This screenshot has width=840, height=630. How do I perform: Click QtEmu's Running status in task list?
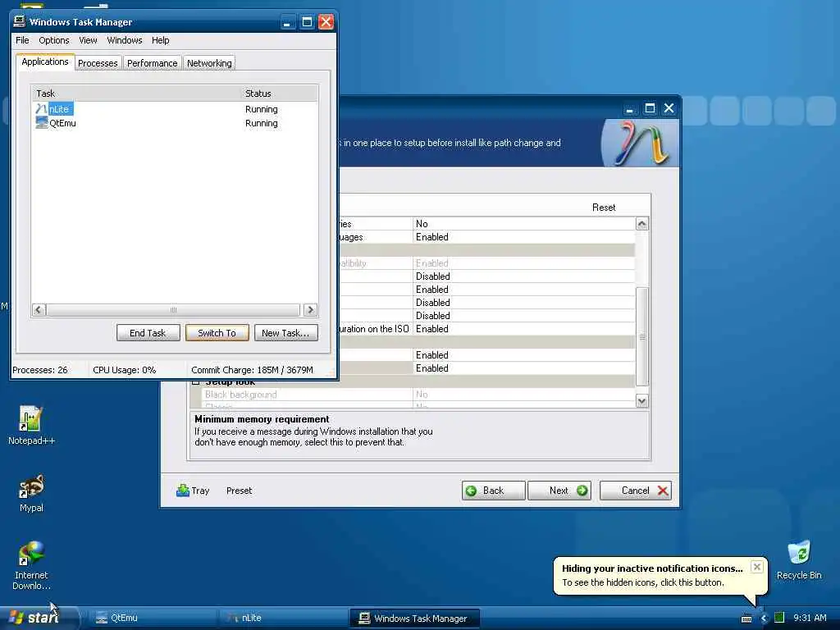262,123
